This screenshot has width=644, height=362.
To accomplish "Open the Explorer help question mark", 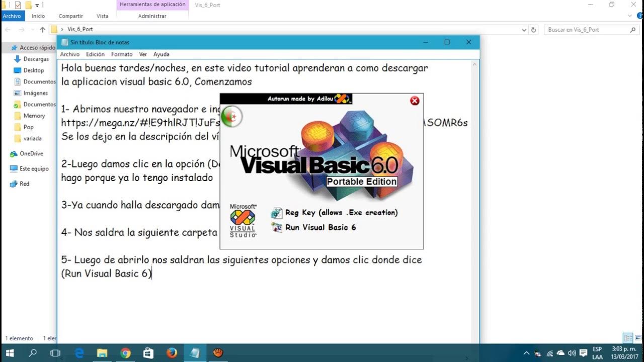I will [638, 16].
